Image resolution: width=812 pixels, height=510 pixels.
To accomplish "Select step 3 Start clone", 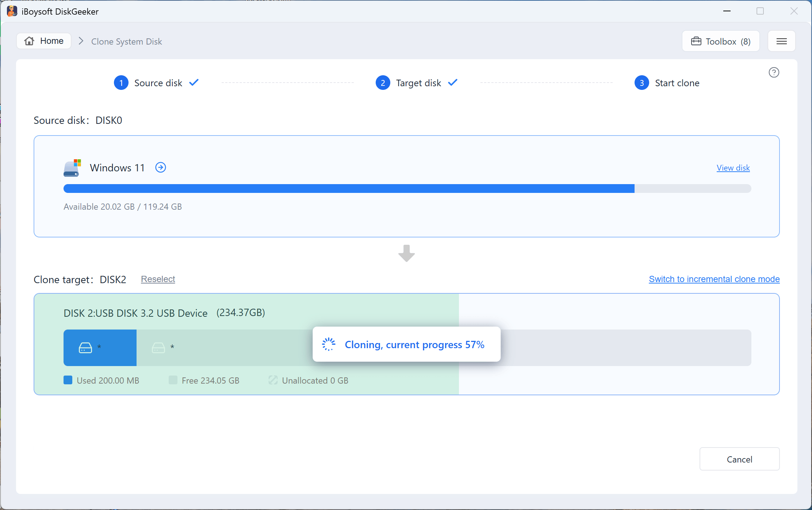I will [x=667, y=83].
